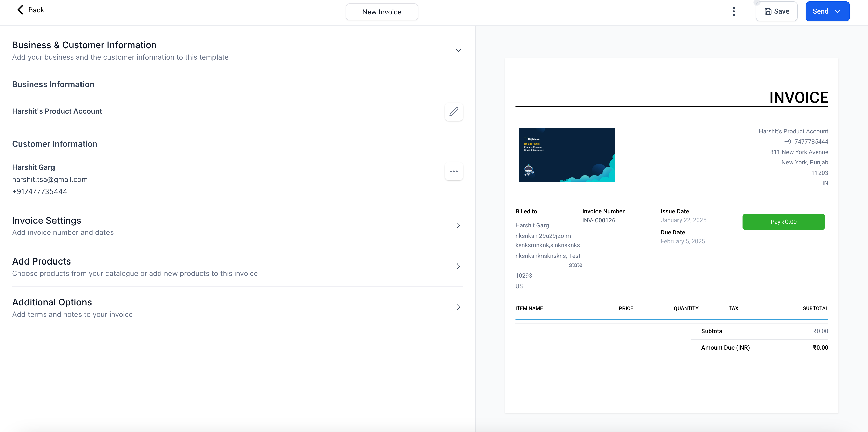Click the HighLevel logo image in invoice
Viewport: 868px width, 432px height.
point(566,155)
